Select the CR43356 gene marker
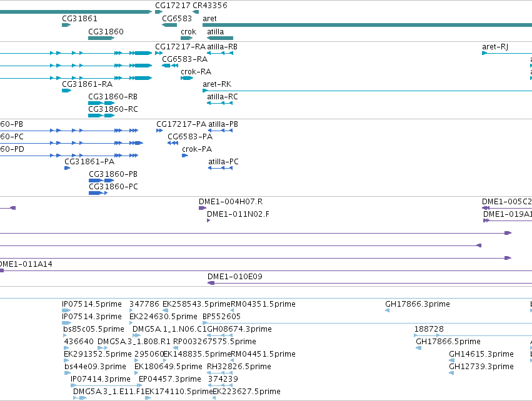The height and width of the screenshot is (401, 532). (x=196, y=12)
